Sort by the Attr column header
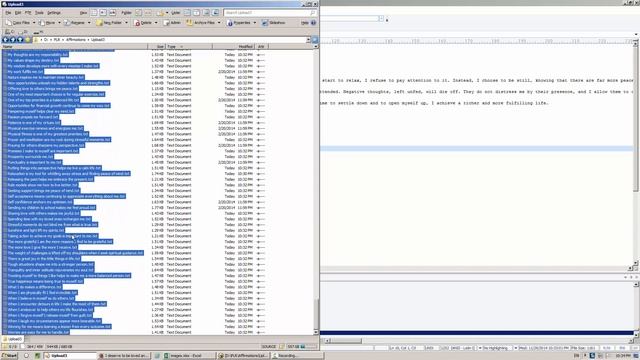Screen dimensions: 640x360 point(261,47)
